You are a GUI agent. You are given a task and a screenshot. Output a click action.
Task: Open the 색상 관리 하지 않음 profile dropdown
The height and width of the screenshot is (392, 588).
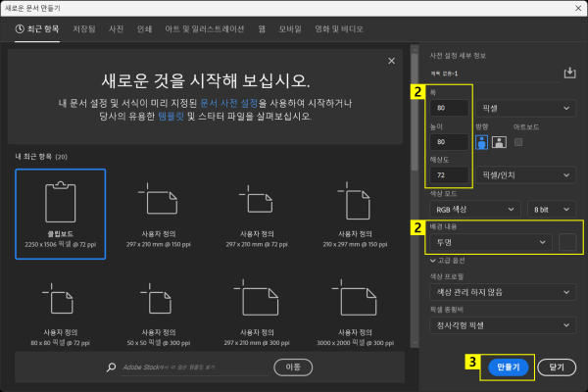tap(503, 292)
